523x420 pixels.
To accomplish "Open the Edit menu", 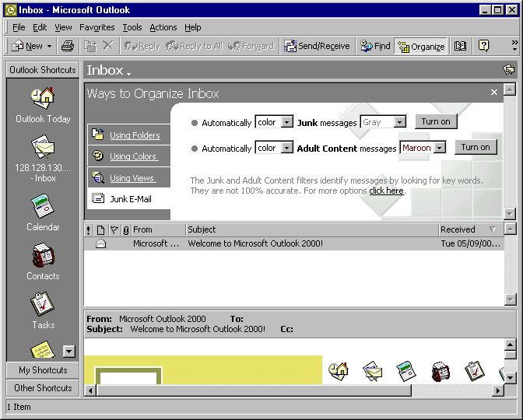I will (40, 27).
